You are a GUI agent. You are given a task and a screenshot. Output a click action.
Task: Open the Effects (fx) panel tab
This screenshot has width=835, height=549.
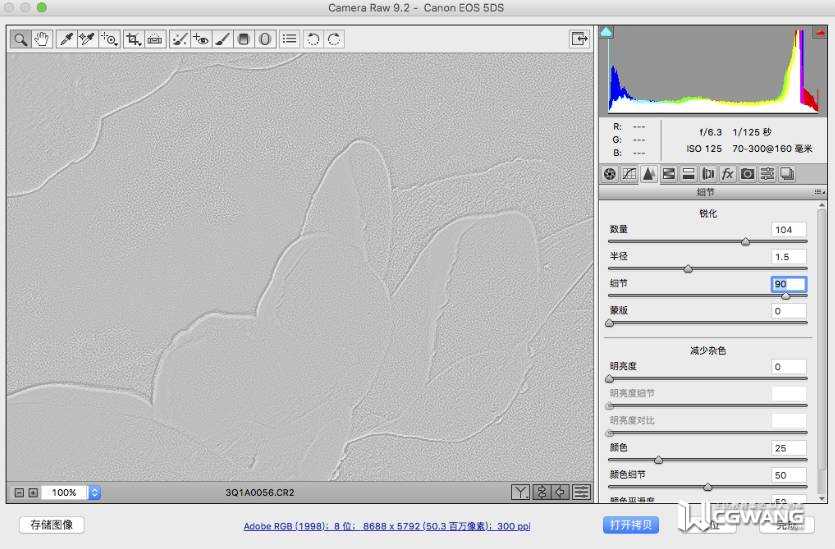[x=727, y=174]
